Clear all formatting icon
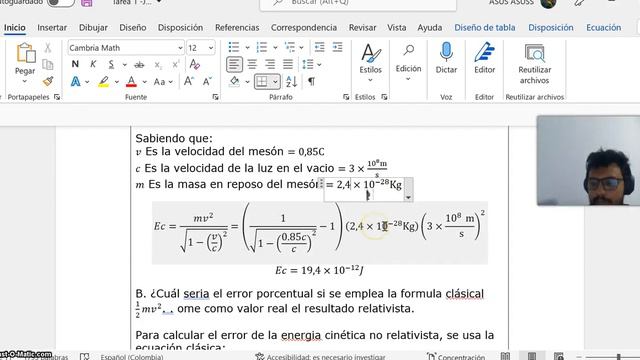 [194, 64]
